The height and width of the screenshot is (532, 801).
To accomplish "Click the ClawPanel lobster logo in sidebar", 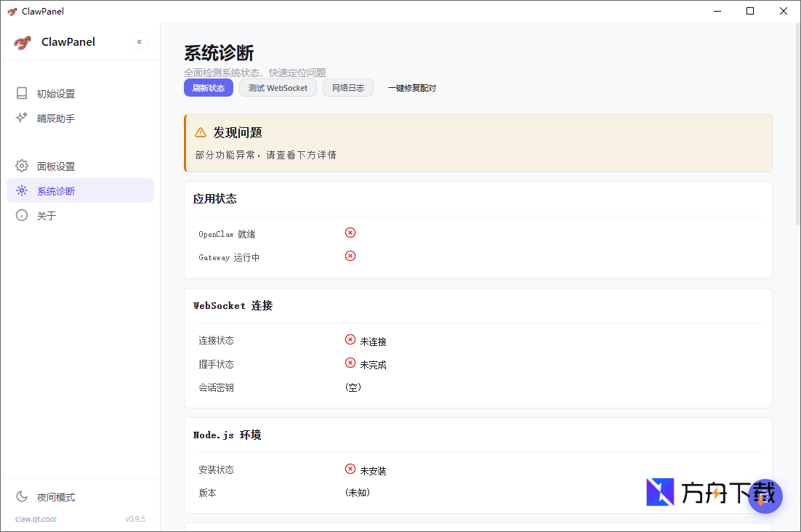I will (x=23, y=42).
